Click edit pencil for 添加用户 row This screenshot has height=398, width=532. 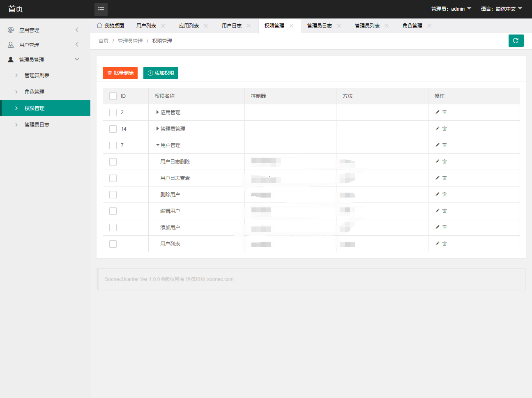pyautogui.click(x=437, y=227)
